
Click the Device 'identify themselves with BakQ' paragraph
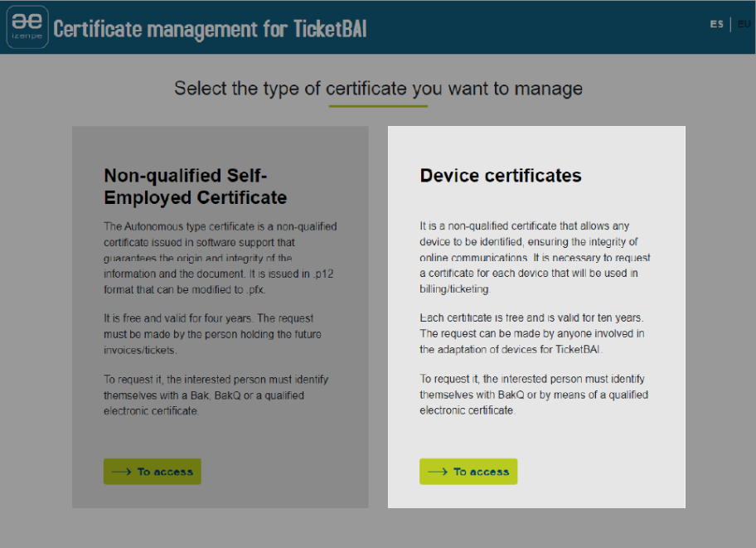[533, 395]
